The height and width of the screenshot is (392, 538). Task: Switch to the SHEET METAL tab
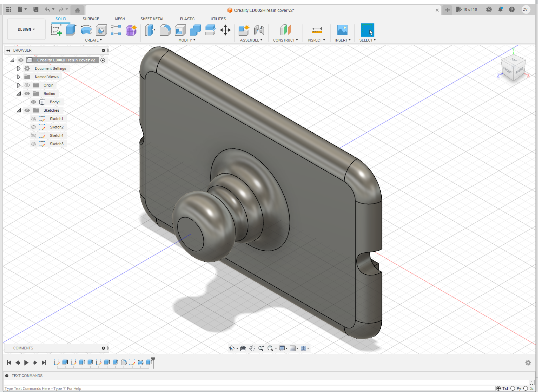click(x=152, y=19)
